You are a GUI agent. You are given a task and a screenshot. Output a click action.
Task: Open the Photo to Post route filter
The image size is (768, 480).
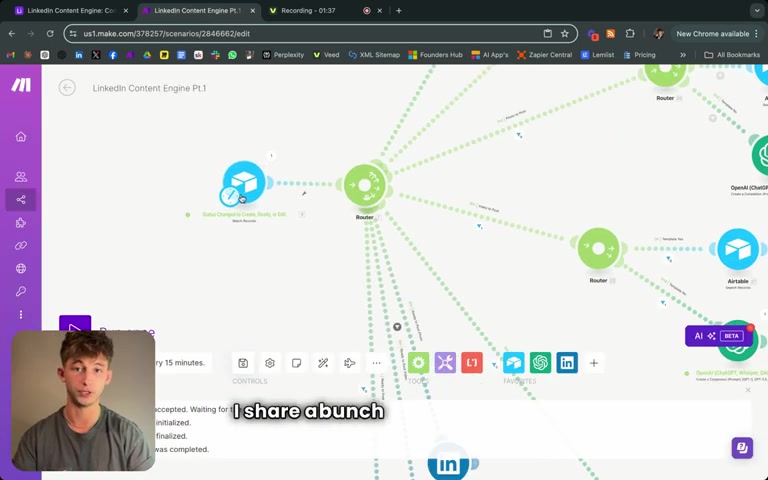coord(519,135)
